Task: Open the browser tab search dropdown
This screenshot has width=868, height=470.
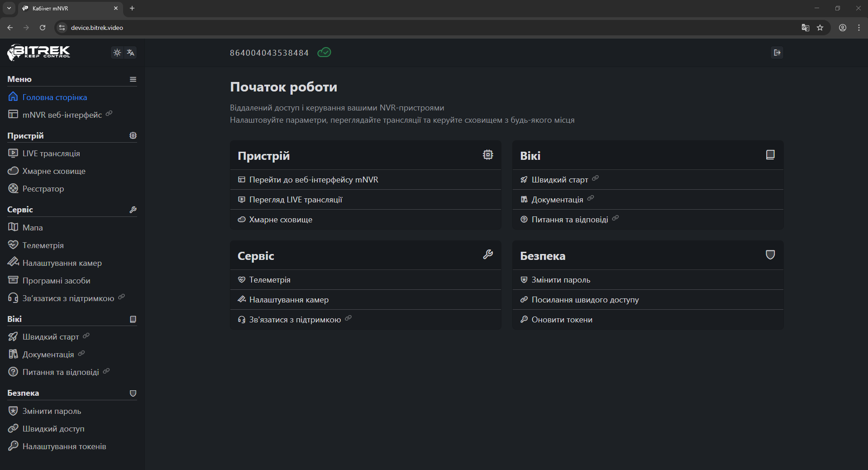Action: 9,8
